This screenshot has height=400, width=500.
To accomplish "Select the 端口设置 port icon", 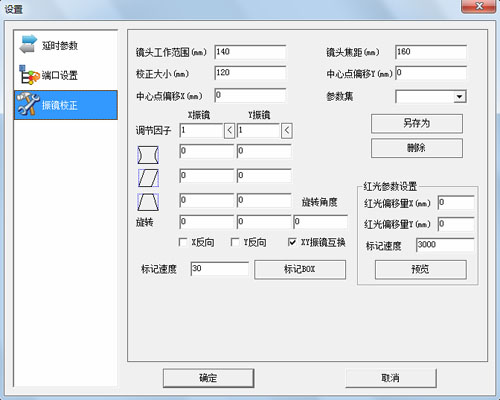I will [29, 75].
